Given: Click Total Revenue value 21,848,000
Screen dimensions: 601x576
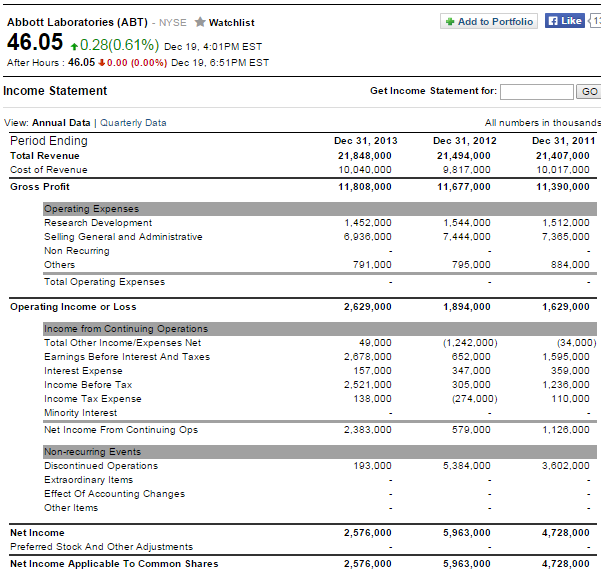Looking at the screenshot, I should [x=365, y=156].
